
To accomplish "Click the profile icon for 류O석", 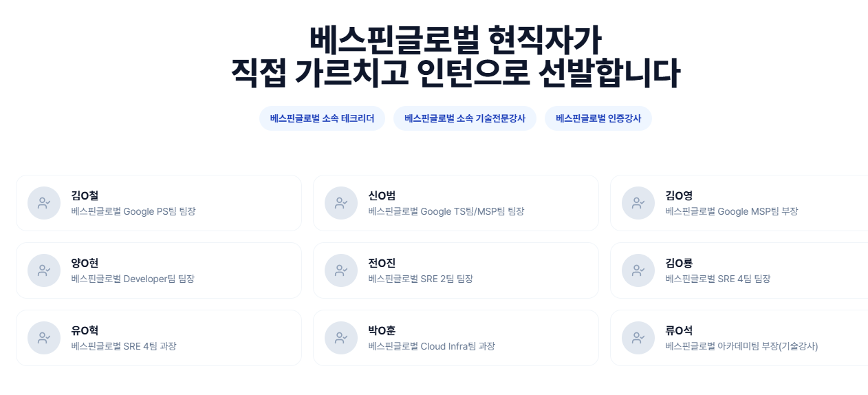I will click(638, 338).
